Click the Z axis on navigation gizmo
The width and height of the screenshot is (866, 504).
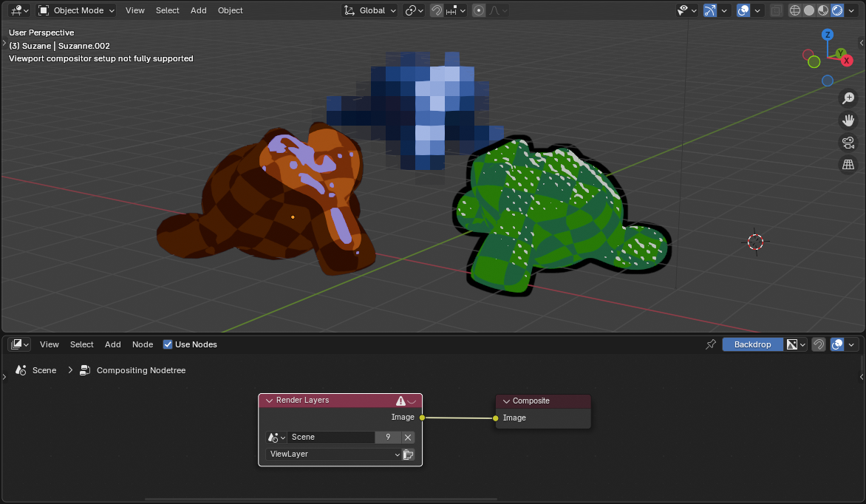(828, 35)
